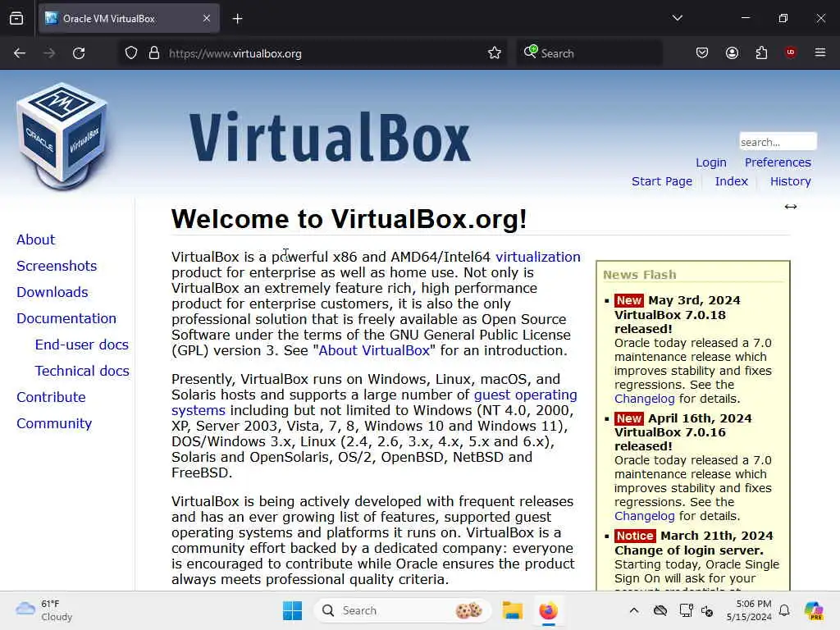The width and height of the screenshot is (840, 630).
Task: View site security lock information
Action: (154, 53)
